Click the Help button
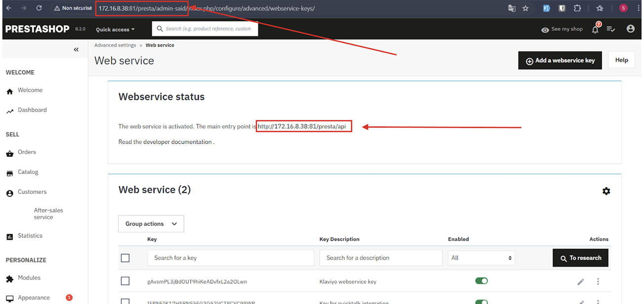Image resolution: width=644 pixels, height=304 pixels. pos(621,60)
